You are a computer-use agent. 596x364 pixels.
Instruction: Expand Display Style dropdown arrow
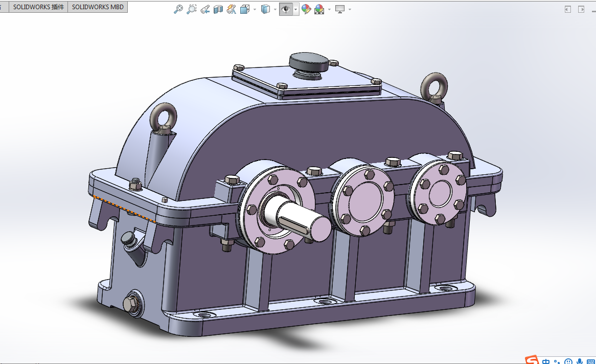275,9
